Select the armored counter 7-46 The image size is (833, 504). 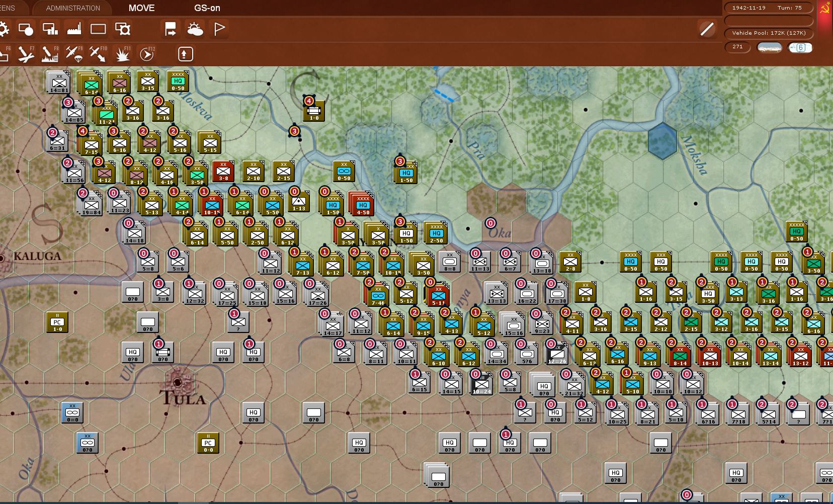[x=377, y=294]
